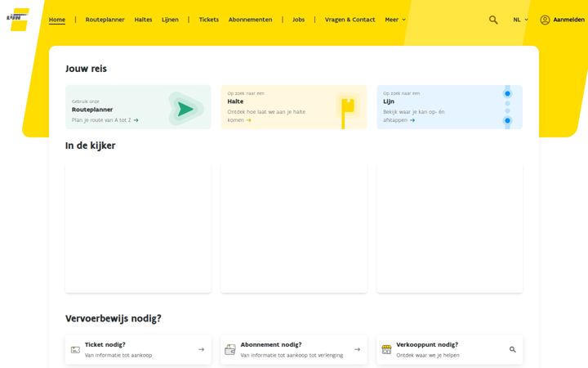The width and height of the screenshot is (588, 368).
Task: Expand the Meer menu
Action: click(395, 20)
